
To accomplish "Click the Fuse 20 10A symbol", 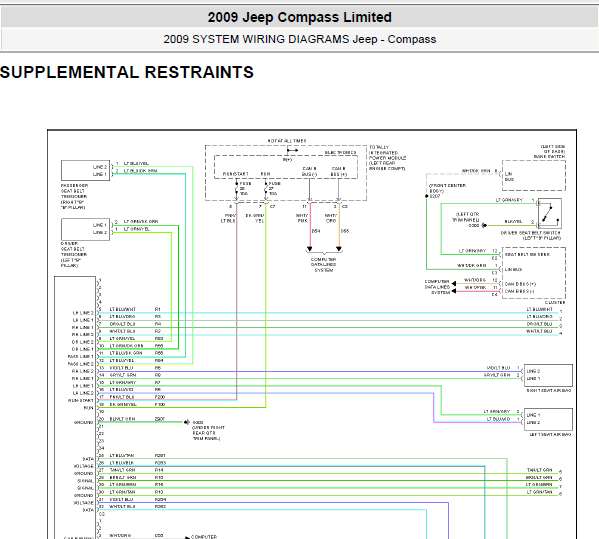I will 236,189.
